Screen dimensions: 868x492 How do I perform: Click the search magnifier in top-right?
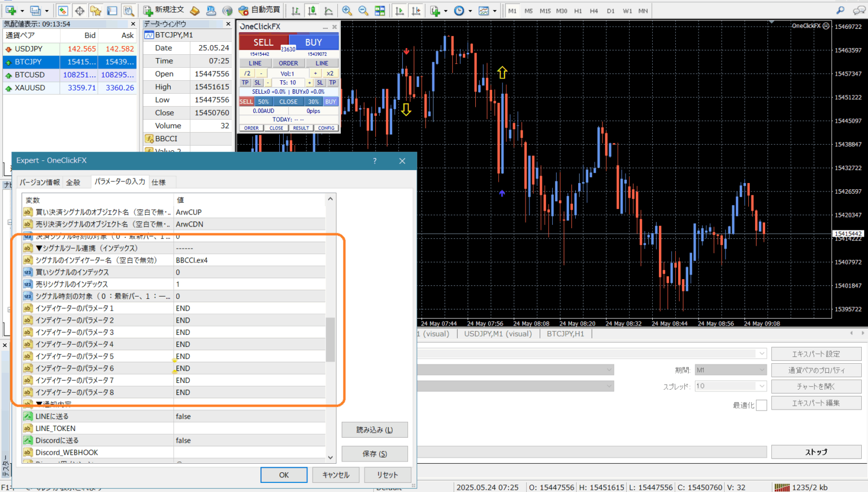pyautogui.click(x=840, y=10)
